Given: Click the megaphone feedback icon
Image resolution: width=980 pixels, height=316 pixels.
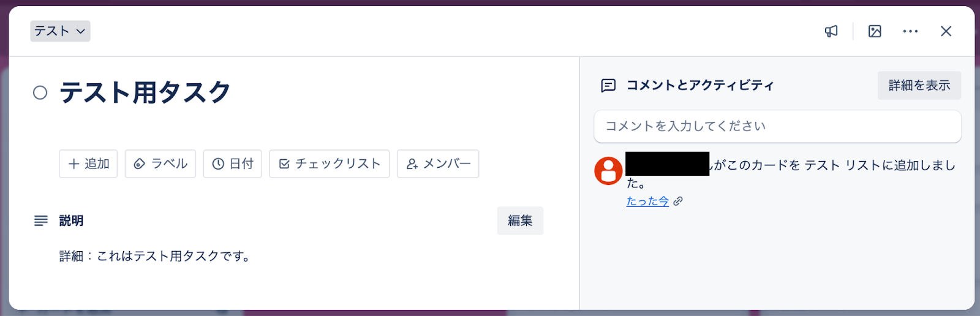Looking at the screenshot, I should tap(831, 31).
